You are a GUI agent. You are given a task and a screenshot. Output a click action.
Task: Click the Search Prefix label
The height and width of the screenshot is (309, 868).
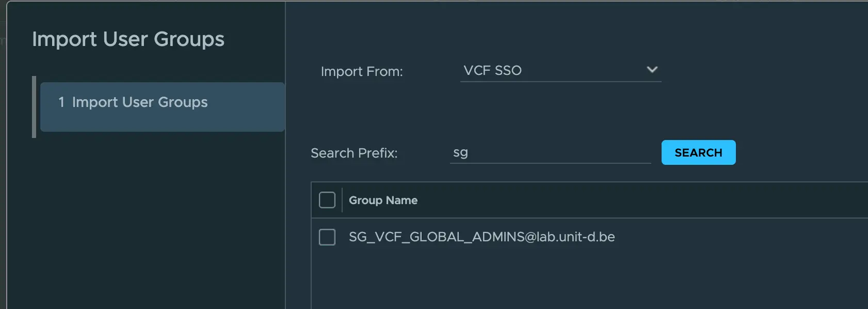[353, 153]
